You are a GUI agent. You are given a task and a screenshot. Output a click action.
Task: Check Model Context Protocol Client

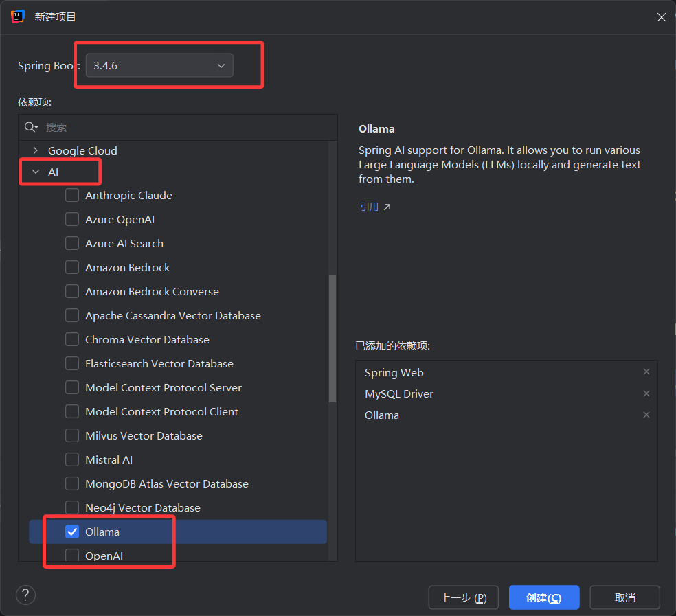[x=72, y=411]
